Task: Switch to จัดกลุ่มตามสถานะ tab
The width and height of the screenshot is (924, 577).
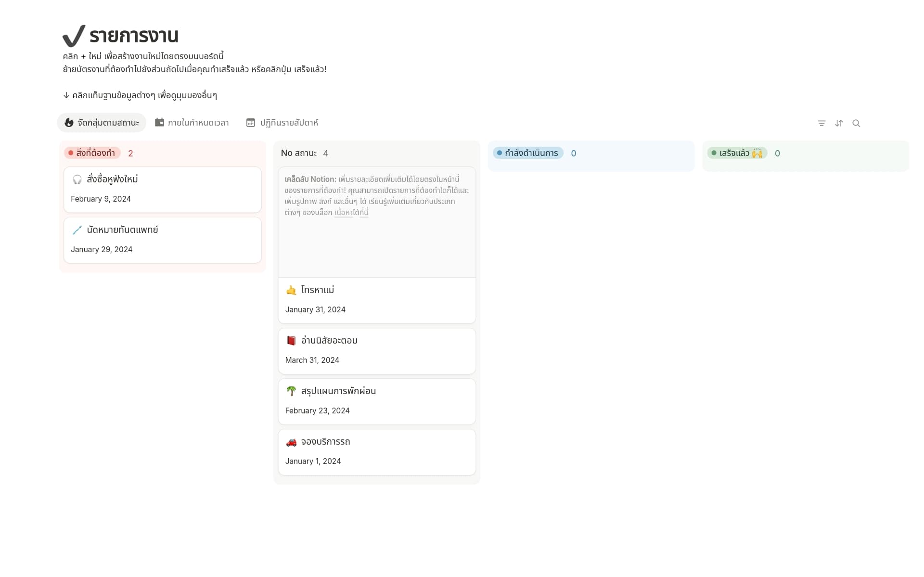Action: coord(102,123)
